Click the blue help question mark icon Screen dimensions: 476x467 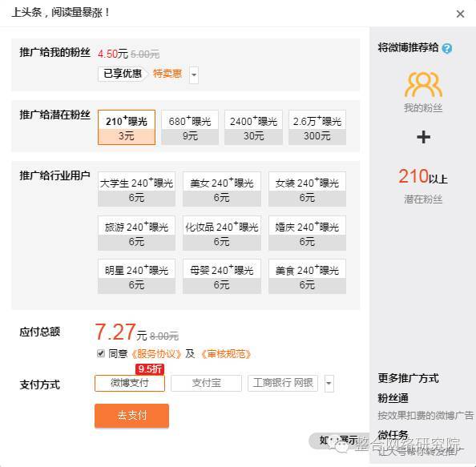click(447, 48)
